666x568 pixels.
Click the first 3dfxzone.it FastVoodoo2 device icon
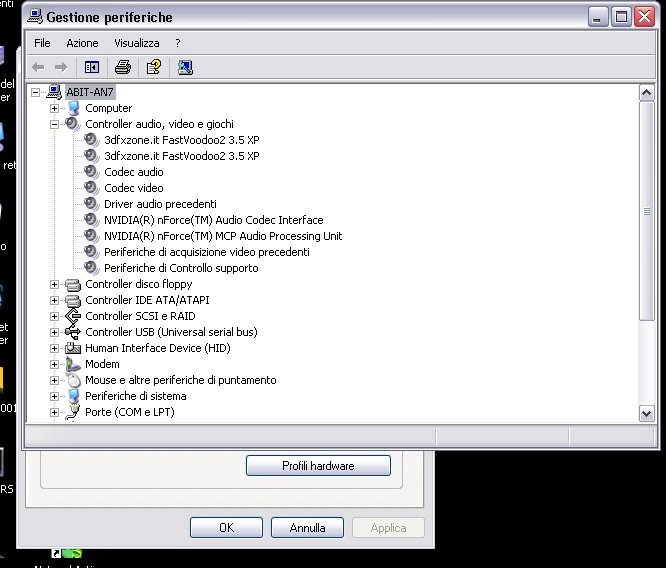coord(91,140)
